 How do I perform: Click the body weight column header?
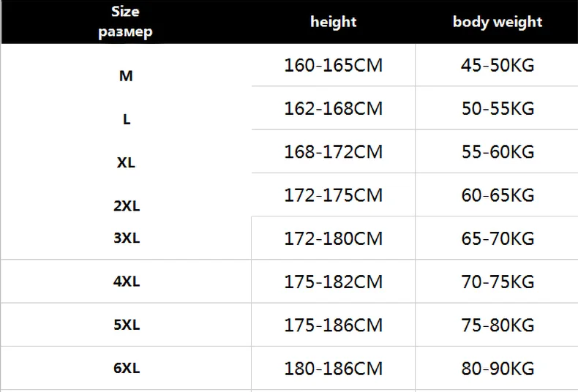click(x=498, y=22)
